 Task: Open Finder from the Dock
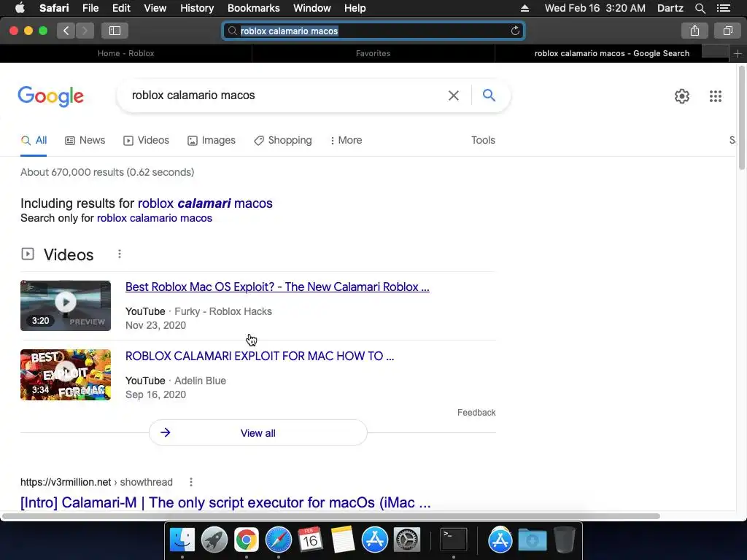182,540
